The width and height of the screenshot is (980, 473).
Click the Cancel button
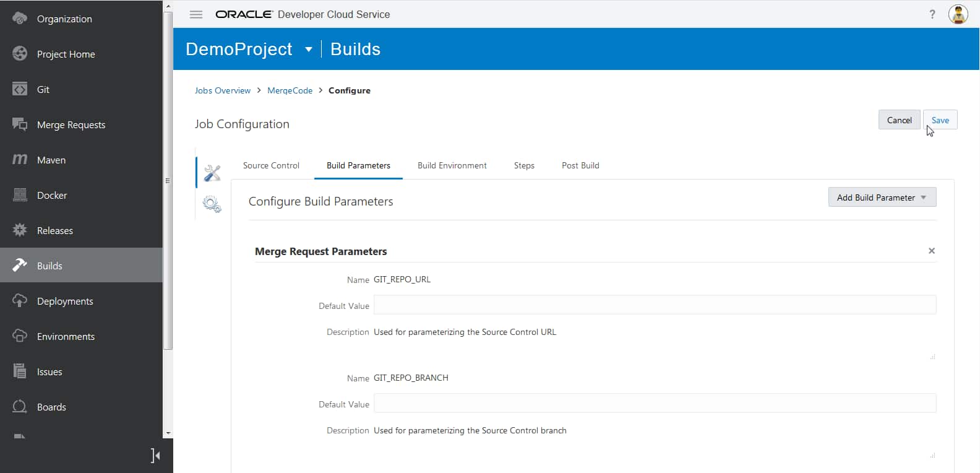tap(900, 120)
